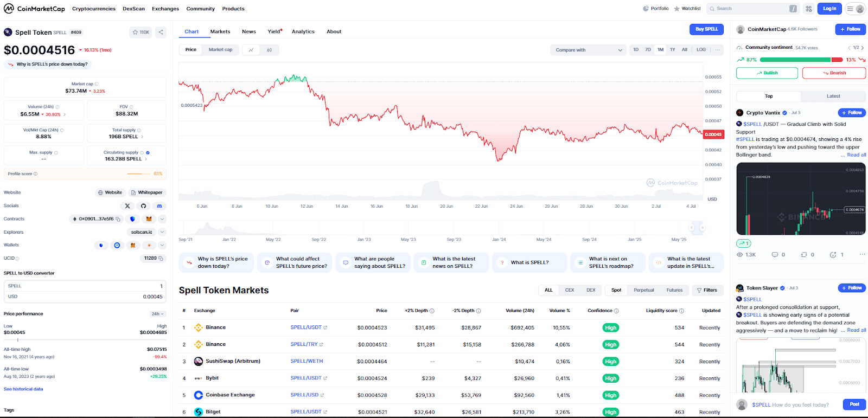Vote Bearish on community sentiment
The height and width of the screenshot is (418, 868).
(x=834, y=73)
